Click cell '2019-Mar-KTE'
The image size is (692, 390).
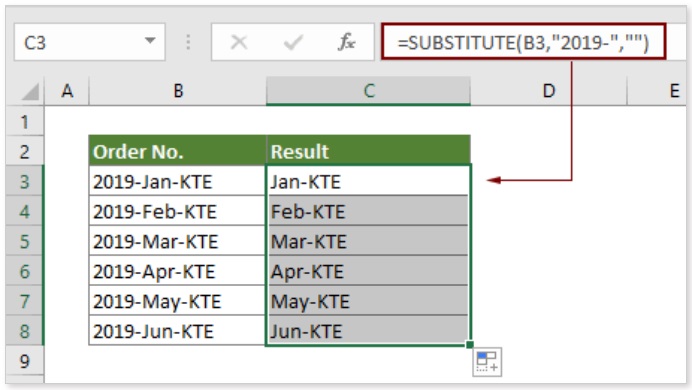(x=177, y=241)
